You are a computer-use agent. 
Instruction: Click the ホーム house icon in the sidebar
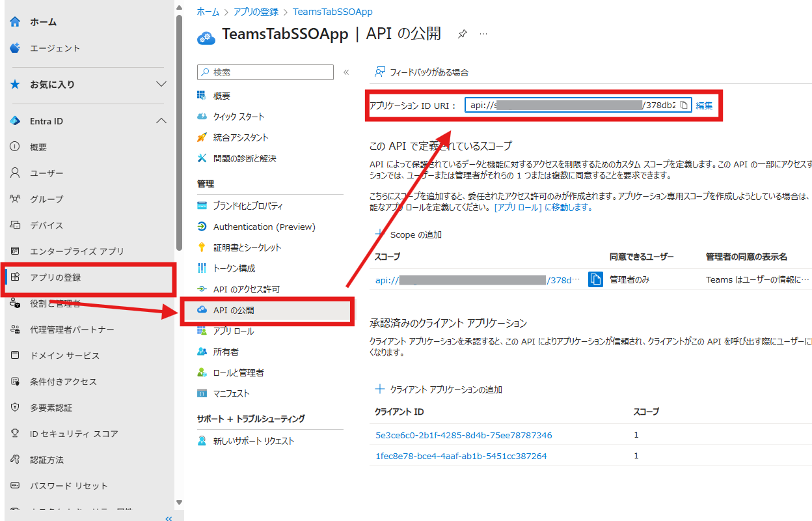15,22
